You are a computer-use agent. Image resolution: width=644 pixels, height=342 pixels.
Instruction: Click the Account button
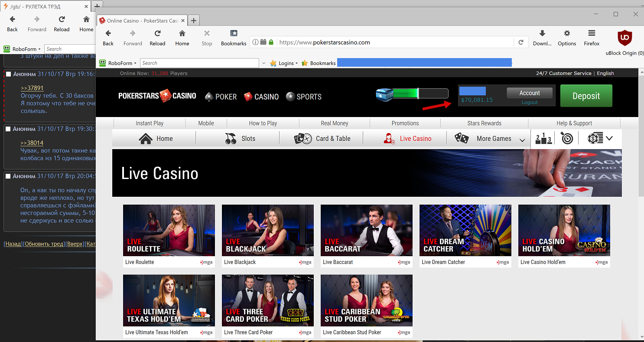(530, 93)
